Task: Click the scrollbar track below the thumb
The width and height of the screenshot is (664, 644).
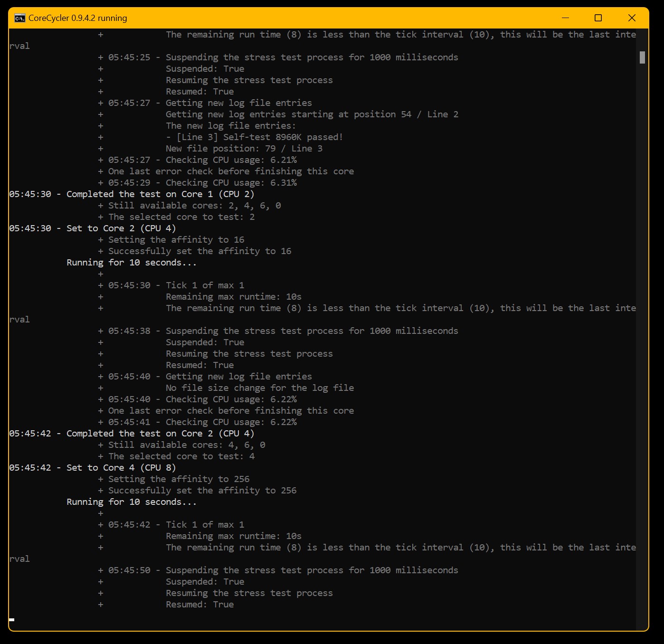Action: click(641, 332)
